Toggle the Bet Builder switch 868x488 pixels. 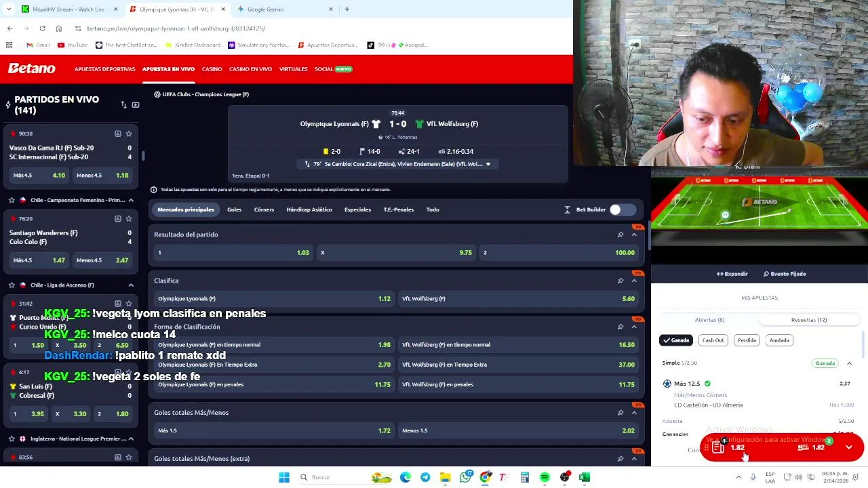pos(622,209)
